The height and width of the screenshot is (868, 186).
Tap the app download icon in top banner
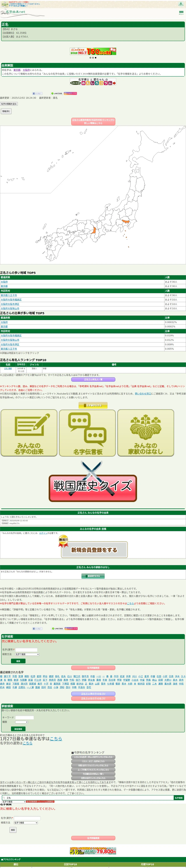point(181,4)
